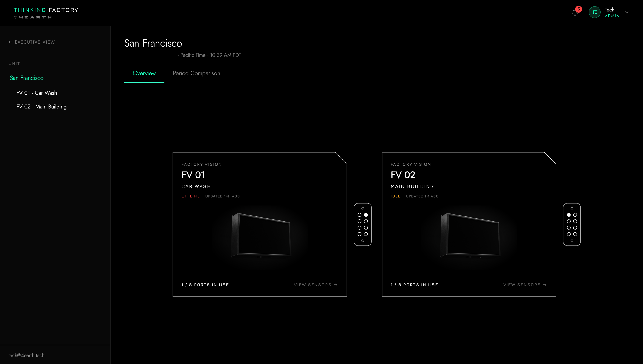643x364 pixels.
Task: Open FV 01 · Car Wash in sidebar
Action: pos(37,93)
